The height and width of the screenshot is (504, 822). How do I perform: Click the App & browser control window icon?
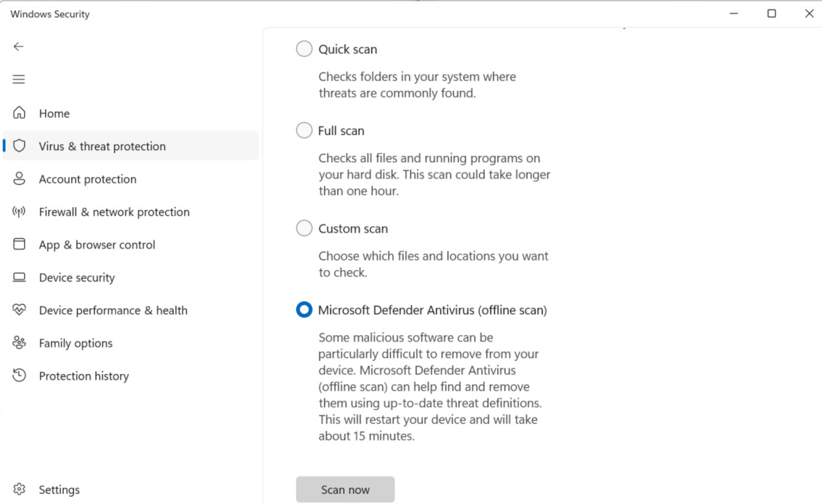(x=19, y=244)
